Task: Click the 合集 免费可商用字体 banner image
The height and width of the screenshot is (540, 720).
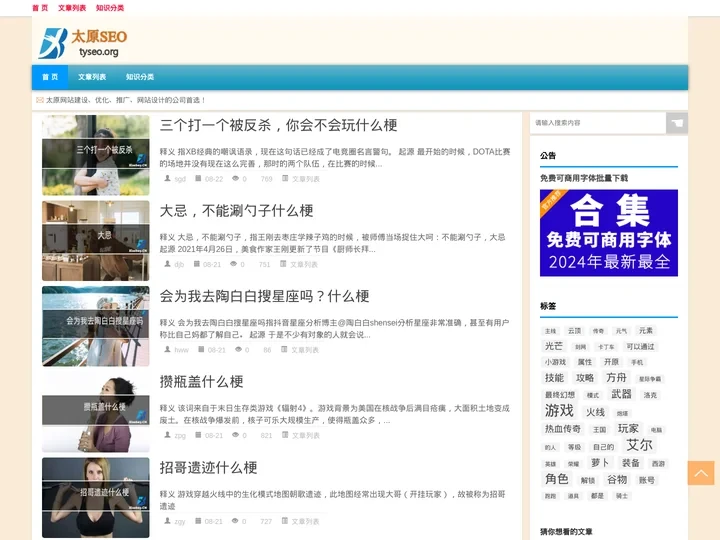Action: 609,233
